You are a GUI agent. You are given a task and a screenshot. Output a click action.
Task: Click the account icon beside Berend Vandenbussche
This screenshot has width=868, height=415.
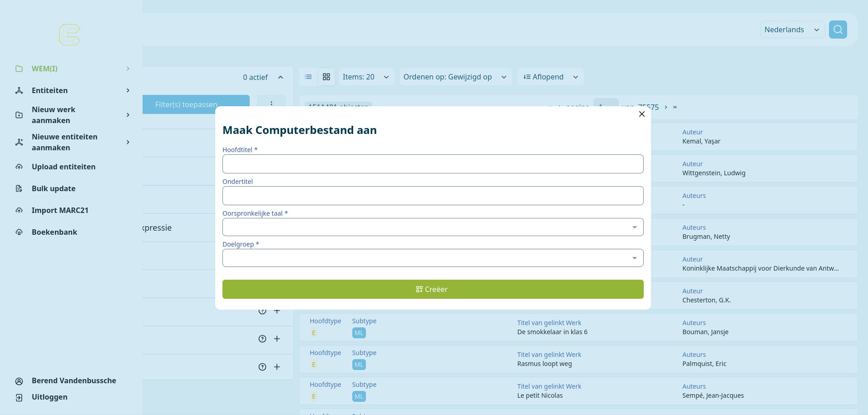[19, 381]
